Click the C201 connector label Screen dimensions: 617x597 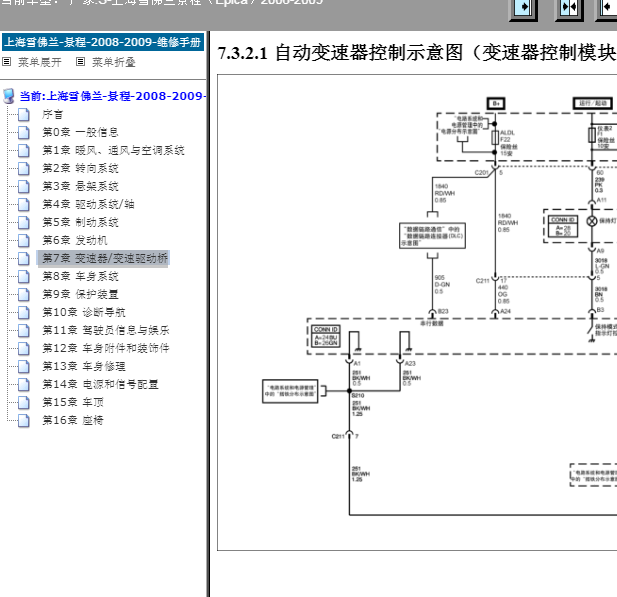[x=481, y=172]
